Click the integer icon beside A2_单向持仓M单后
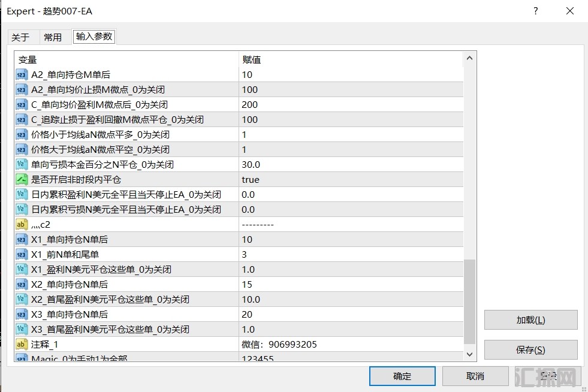The height and width of the screenshot is (392, 588). tap(22, 75)
